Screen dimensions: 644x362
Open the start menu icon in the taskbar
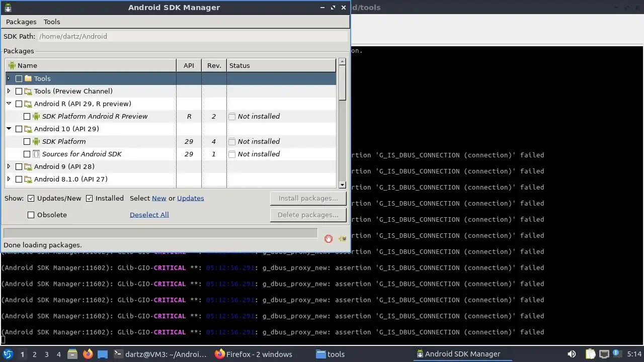click(8, 354)
